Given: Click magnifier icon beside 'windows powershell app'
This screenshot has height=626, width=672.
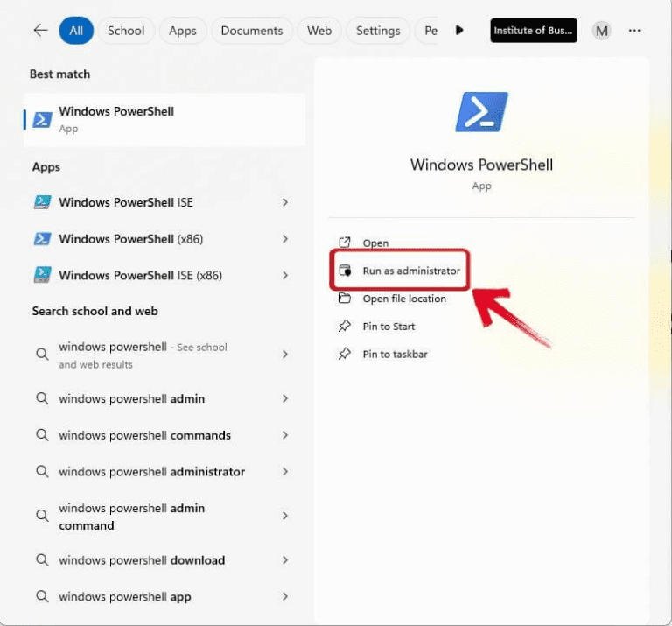Looking at the screenshot, I should coord(42,596).
